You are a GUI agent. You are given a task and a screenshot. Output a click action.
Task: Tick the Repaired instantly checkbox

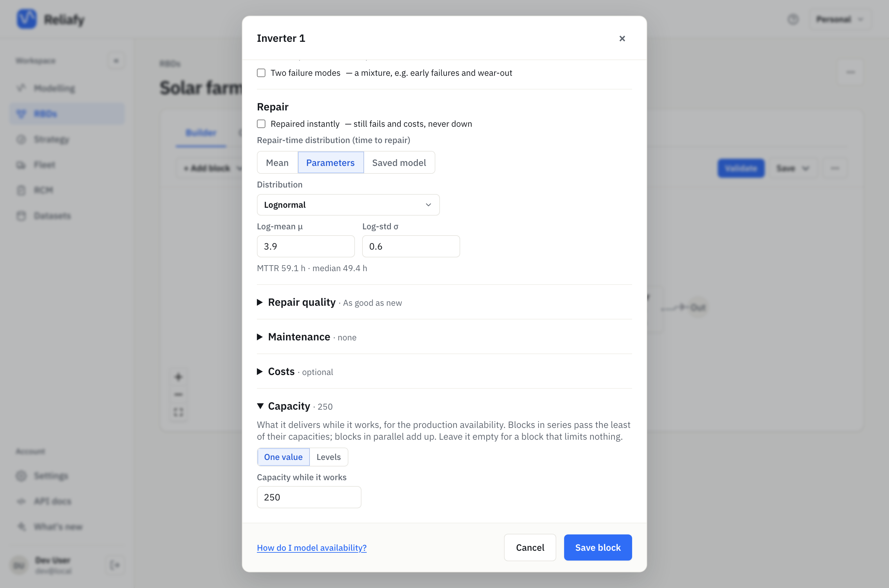(x=261, y=124)
